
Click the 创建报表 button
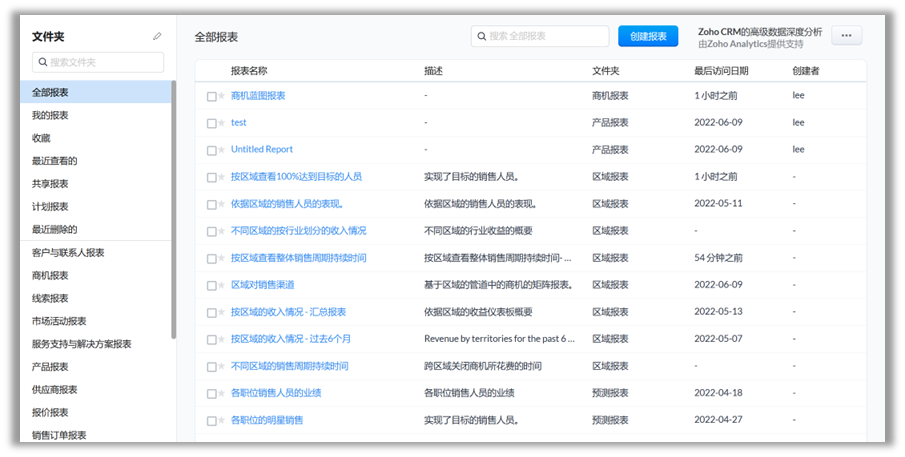click(x=647, y=36)
